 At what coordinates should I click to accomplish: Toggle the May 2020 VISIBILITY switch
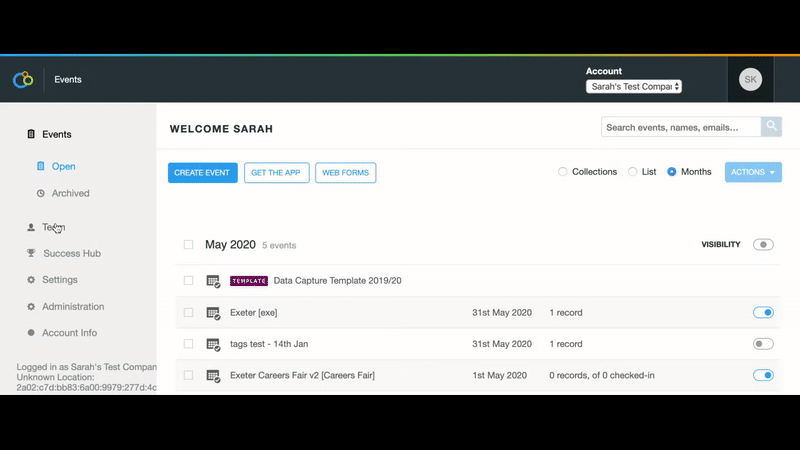tap(763, 244)
